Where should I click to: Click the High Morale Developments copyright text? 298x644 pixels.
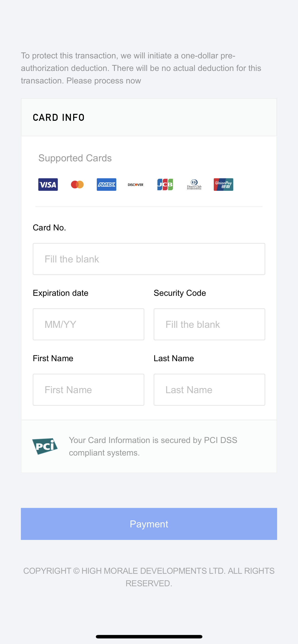point(149,577)
